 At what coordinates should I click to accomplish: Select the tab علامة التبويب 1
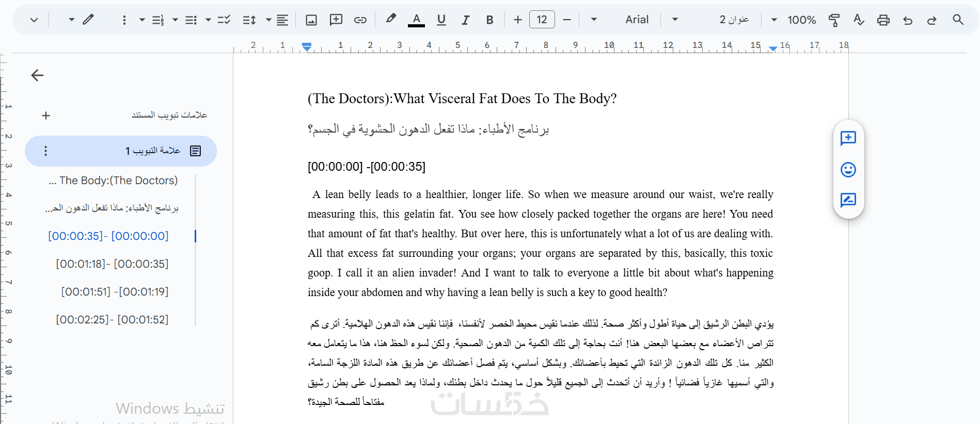(121, 151)
